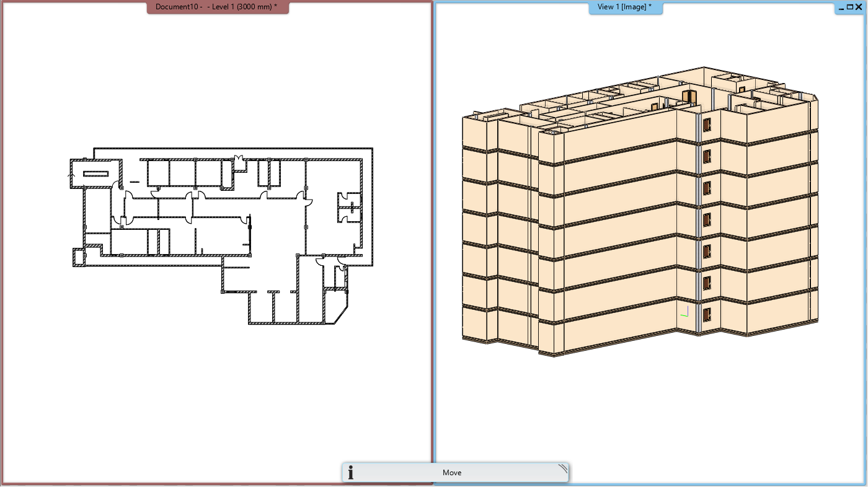Click the green axis origin marker

[684, 313]
